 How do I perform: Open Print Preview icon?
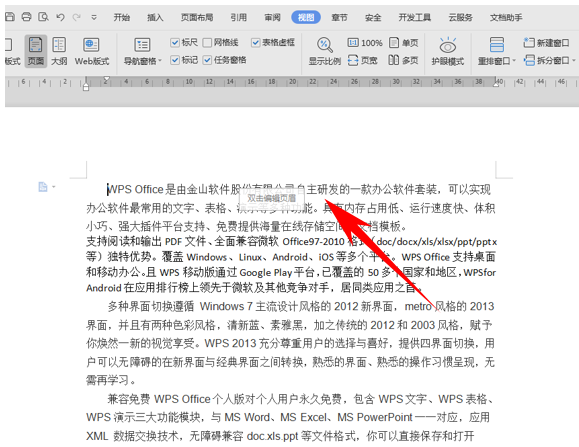[44, 17]
